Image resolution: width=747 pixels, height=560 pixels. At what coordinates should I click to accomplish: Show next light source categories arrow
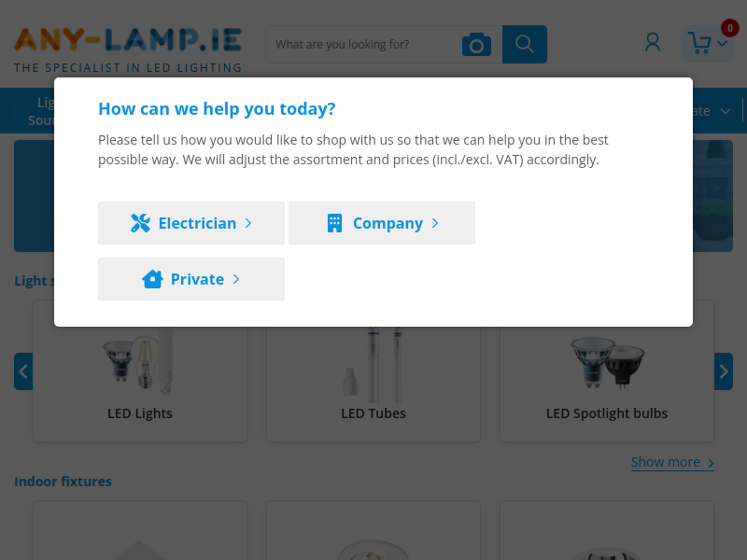click(723, 371)
